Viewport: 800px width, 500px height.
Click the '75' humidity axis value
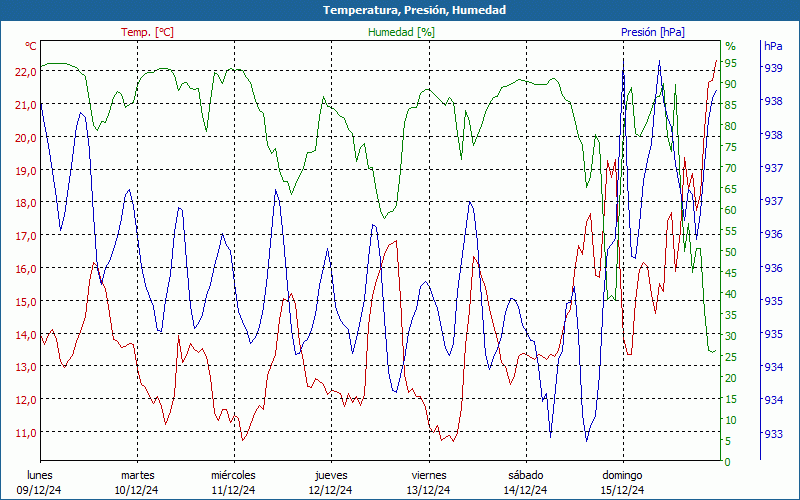click(731, 147)
